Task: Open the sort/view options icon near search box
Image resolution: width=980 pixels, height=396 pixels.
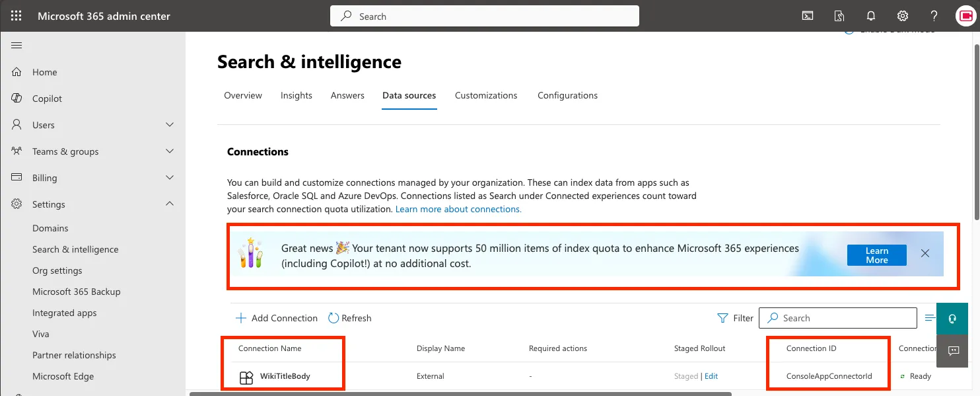Action: [x=930, y=318]
